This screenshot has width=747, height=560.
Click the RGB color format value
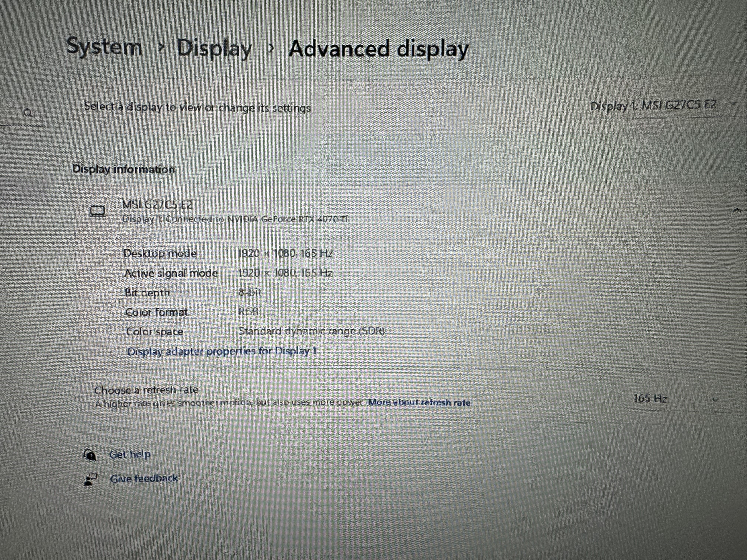[x=249, y=311]
